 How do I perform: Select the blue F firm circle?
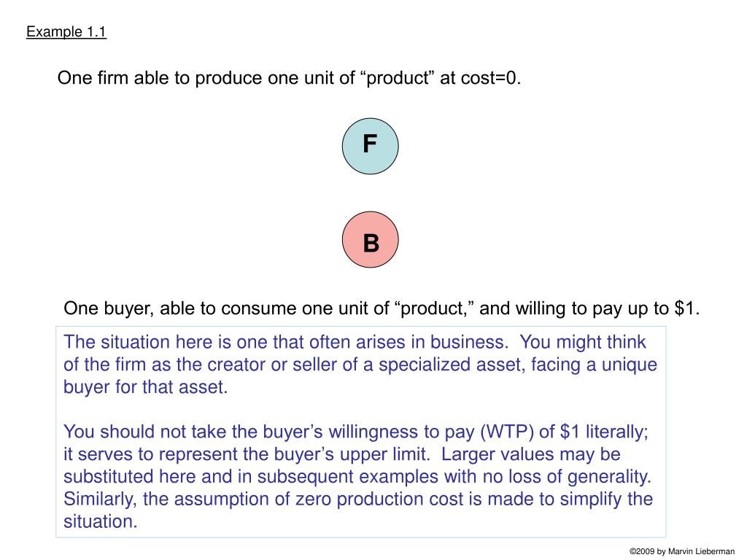(x=370, y=146)
